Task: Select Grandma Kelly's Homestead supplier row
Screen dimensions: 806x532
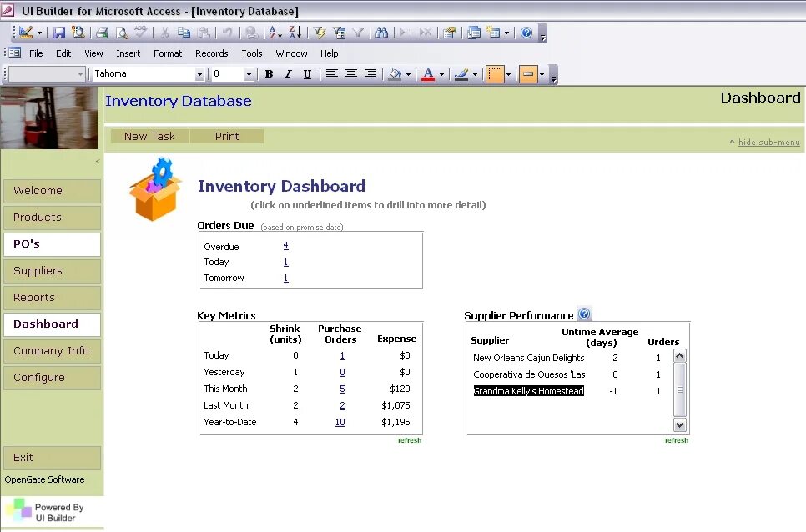Action: [528, 391]
